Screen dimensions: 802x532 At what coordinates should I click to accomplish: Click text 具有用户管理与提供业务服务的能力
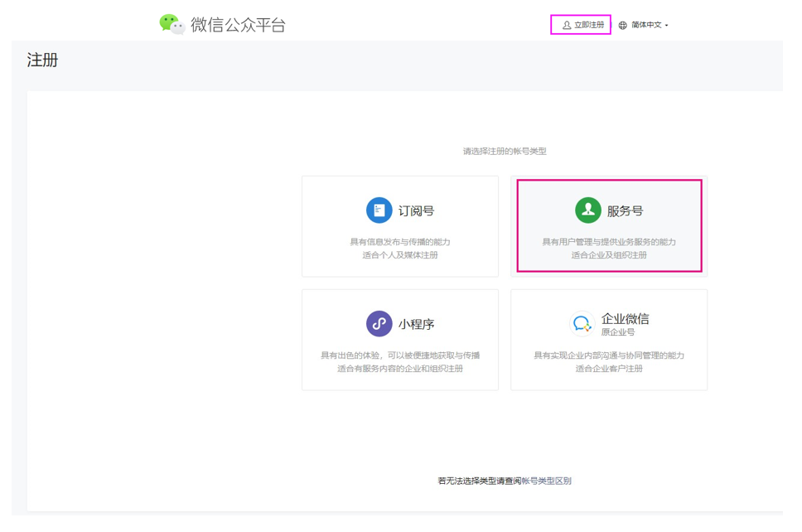point(609,242)
